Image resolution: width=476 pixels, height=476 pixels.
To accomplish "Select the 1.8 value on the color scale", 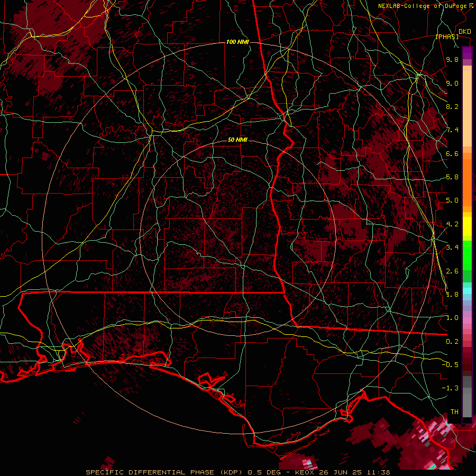I will pyautogui.click(x=452, y=295).
